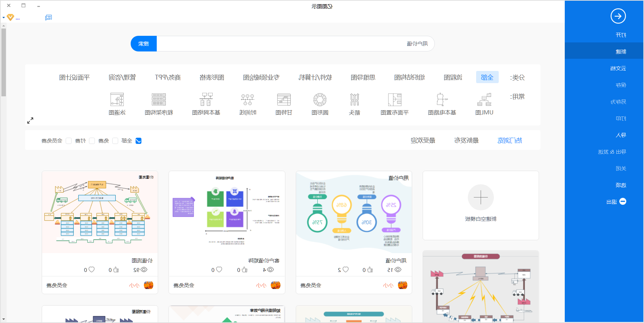Click the search field containing 用户价值
Viewport: 644px width, 323px height.
point(295,44)
